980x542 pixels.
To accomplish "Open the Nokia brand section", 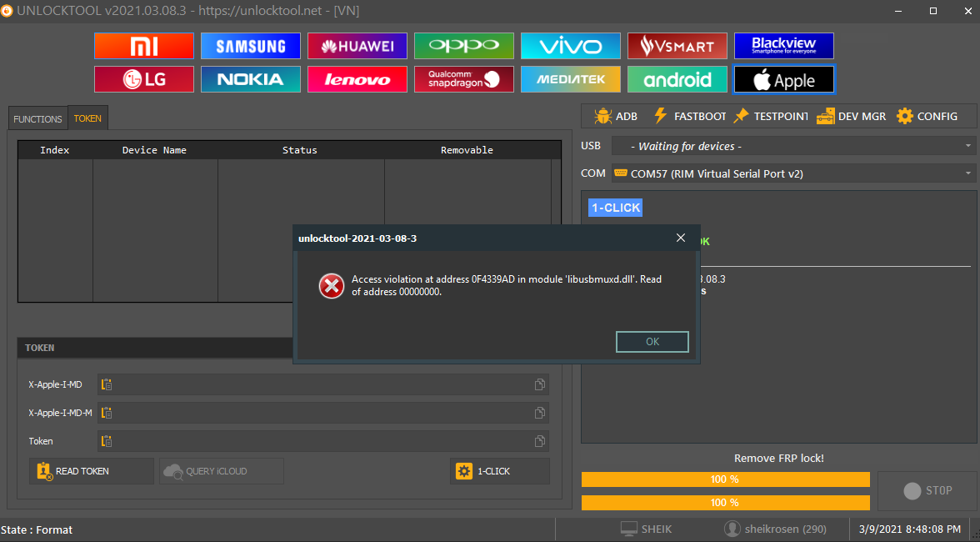I will point(251,79).
